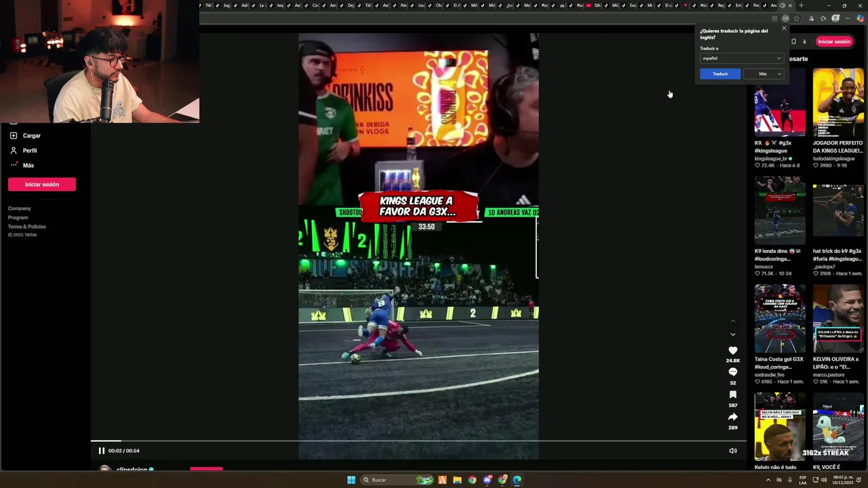Pause the TikTok video playback
Viewport: 868px width, 488px height.
pyautogui.click(x=102, y=451)
